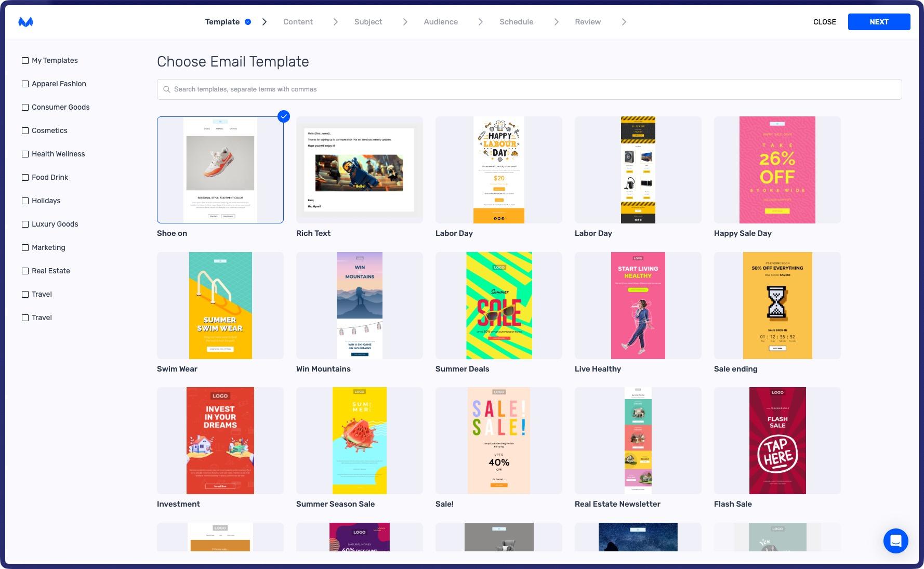The image size is (924, 569).
Task: Select the Real Estate checkbox
Action: 25,271
